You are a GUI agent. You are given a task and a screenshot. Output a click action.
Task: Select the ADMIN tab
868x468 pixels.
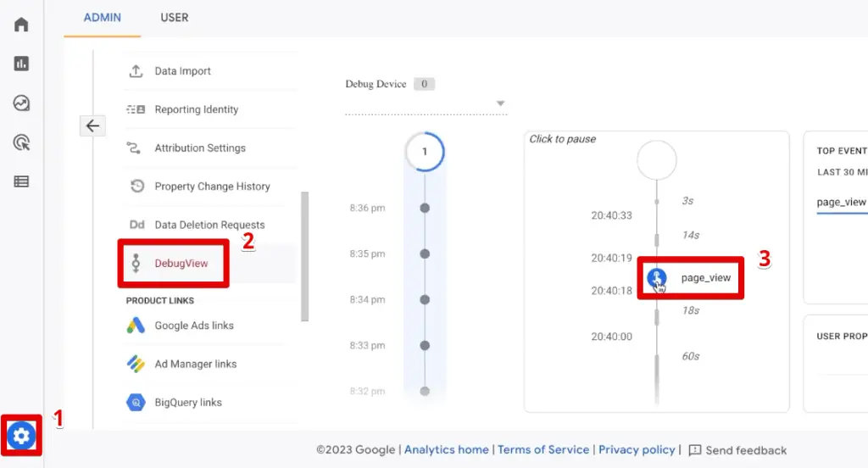(x=102, y=18)
